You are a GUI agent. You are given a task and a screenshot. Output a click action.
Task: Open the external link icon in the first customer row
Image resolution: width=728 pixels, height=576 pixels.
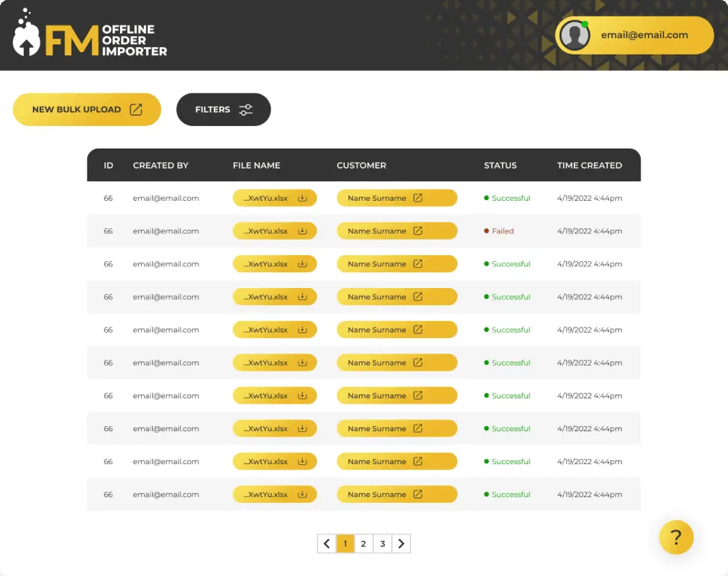pyautogui.click(x=418, y=198)
